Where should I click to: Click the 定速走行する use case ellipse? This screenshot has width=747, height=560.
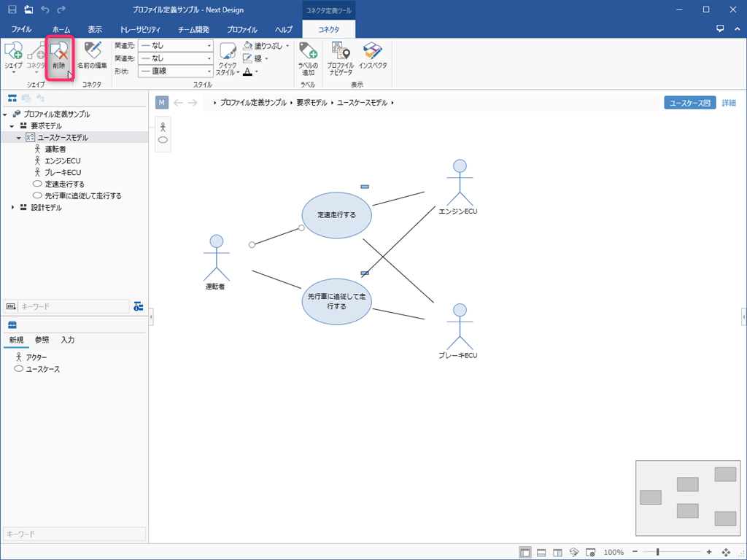click(x=337, y=215)
